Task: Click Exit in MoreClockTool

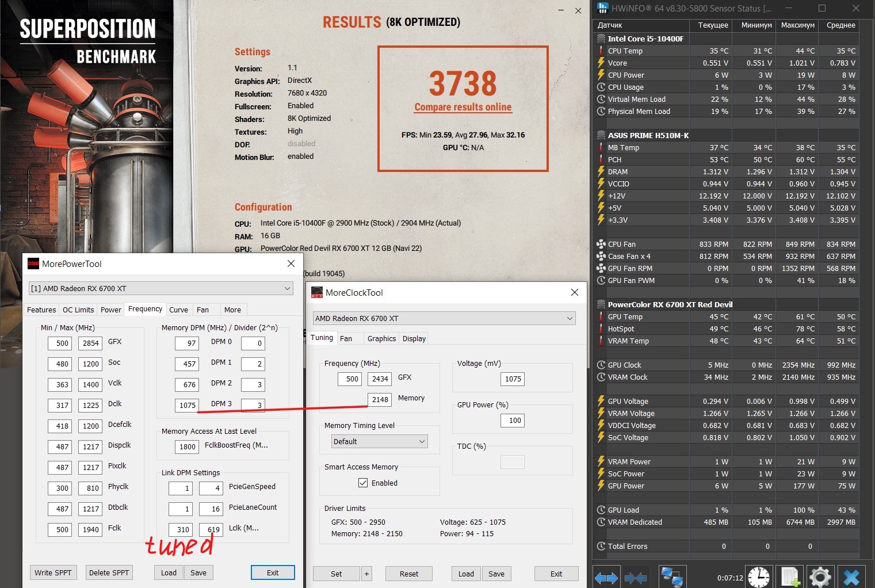Action: 556,574
